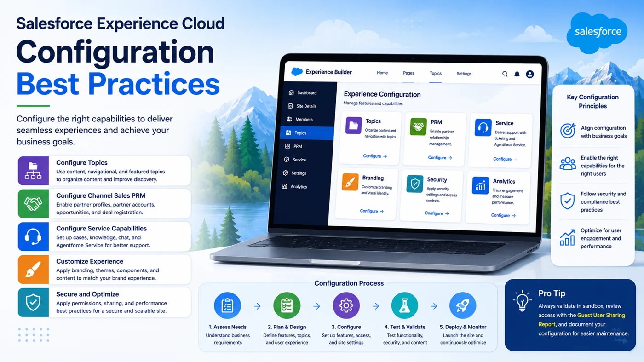
Task: Click the Customize Experience paintbrush icon
Action: click(x=33, y=270)
